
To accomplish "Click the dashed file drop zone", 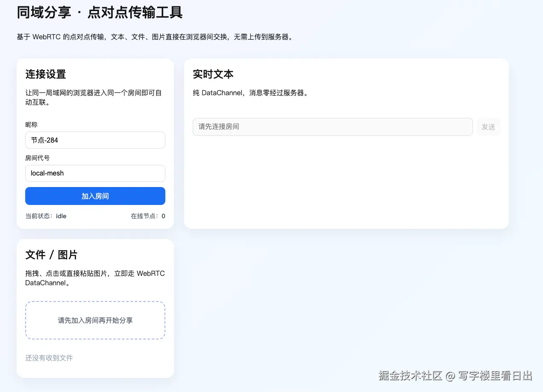I will [x=95, y=320].
